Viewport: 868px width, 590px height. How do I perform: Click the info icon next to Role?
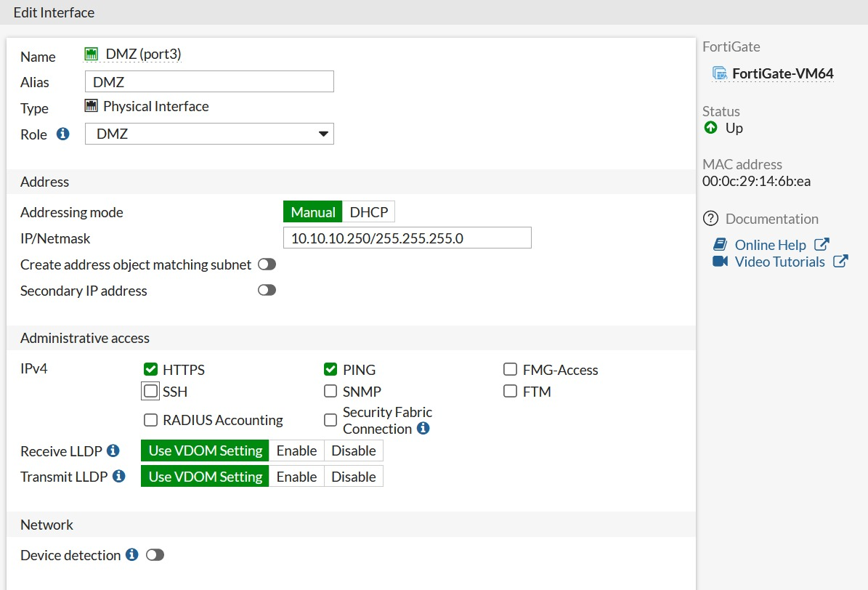(x=62, y=134)
